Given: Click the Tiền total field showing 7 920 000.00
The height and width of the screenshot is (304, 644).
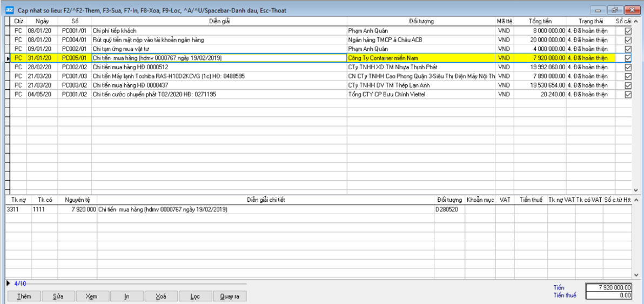Looking at the screenshot, I should 608,288.
